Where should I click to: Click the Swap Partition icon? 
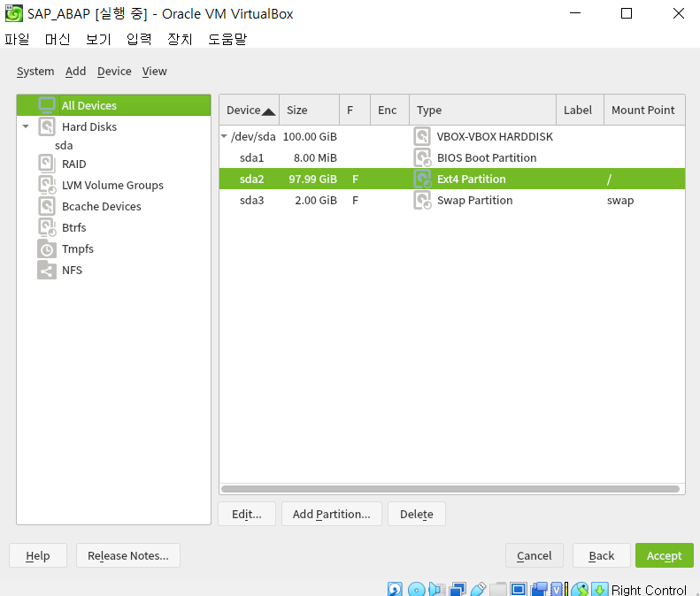[x=422, y=200]
